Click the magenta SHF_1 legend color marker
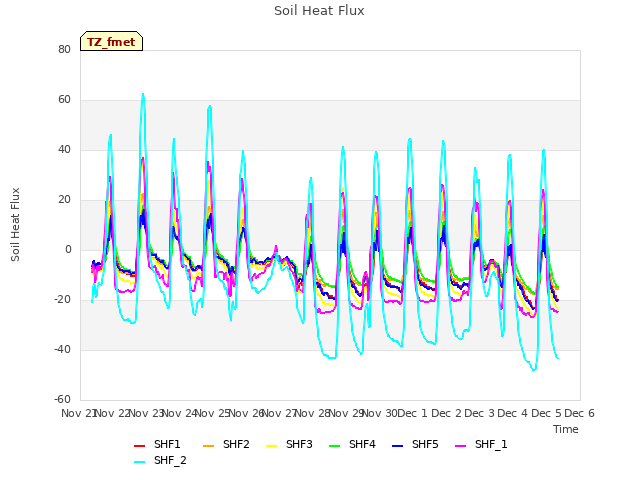 460,446
